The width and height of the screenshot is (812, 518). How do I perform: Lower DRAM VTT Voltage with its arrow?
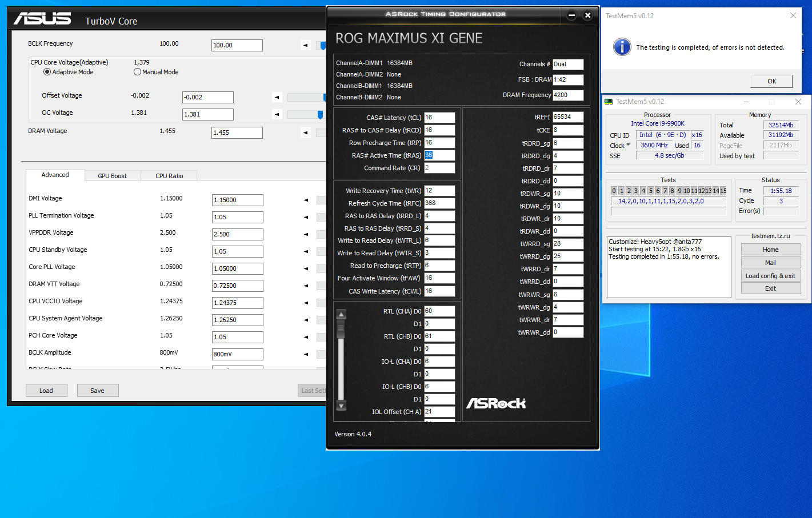(x=306, y=286)
